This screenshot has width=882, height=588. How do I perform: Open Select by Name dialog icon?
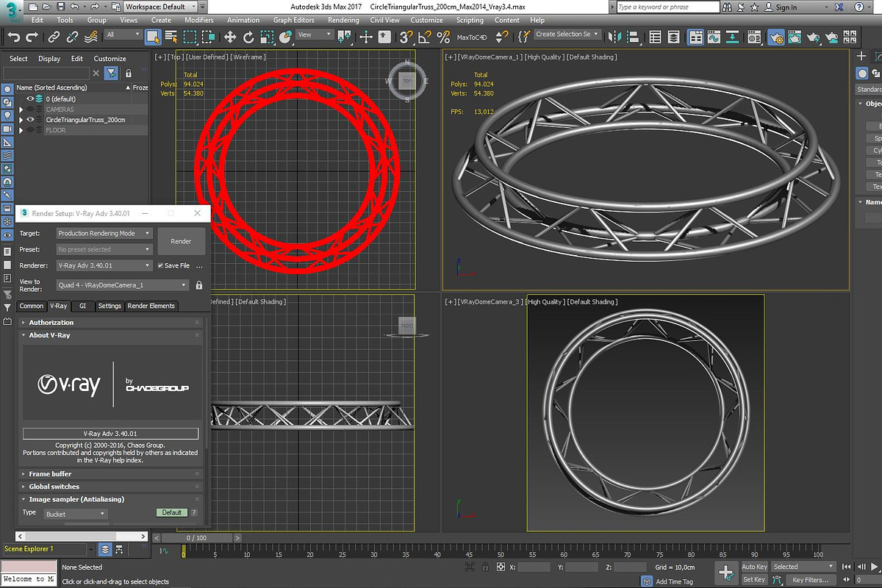click(171, 37)
